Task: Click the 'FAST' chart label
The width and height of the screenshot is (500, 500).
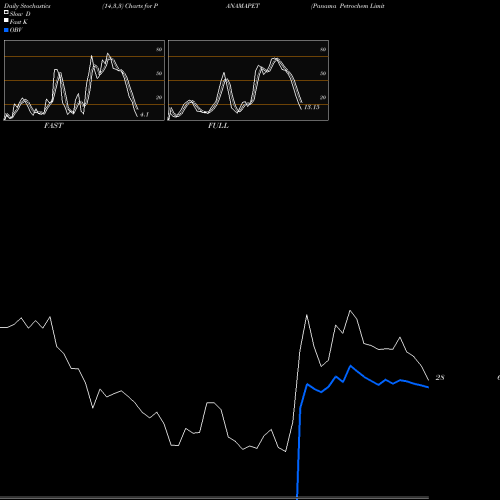Action: pos(53,126)
